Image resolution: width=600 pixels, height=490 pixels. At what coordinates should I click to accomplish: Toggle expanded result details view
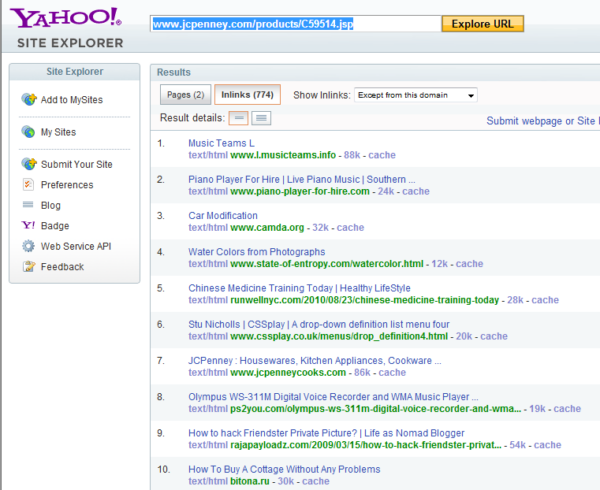[261, 118]
